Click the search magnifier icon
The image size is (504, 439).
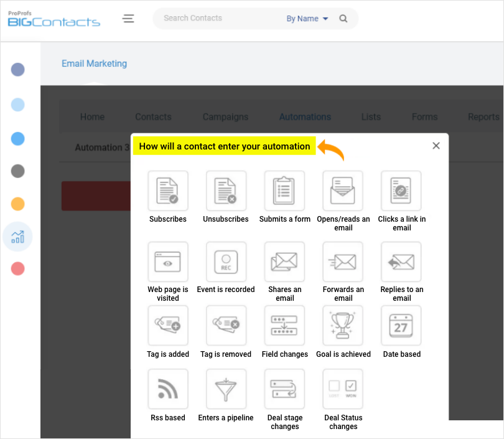[343, 19]
